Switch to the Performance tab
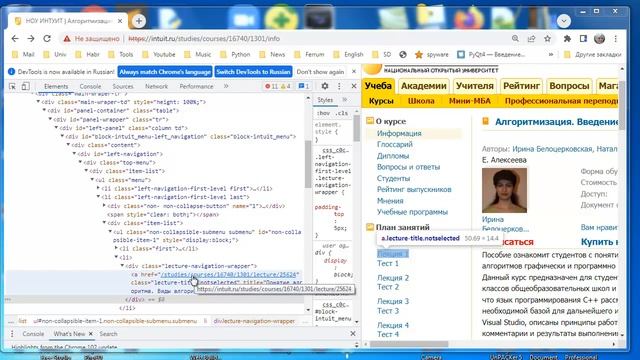 (x=196, y=86)
